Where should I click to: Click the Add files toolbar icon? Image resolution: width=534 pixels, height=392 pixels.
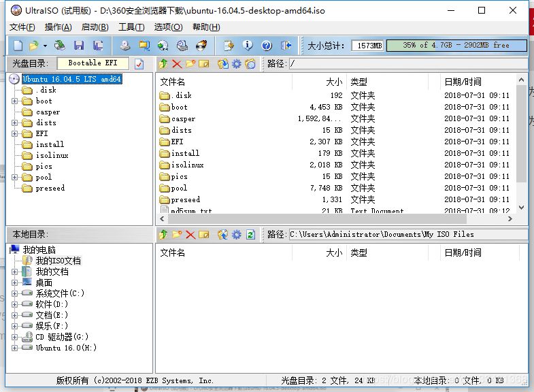click(229, 46)
